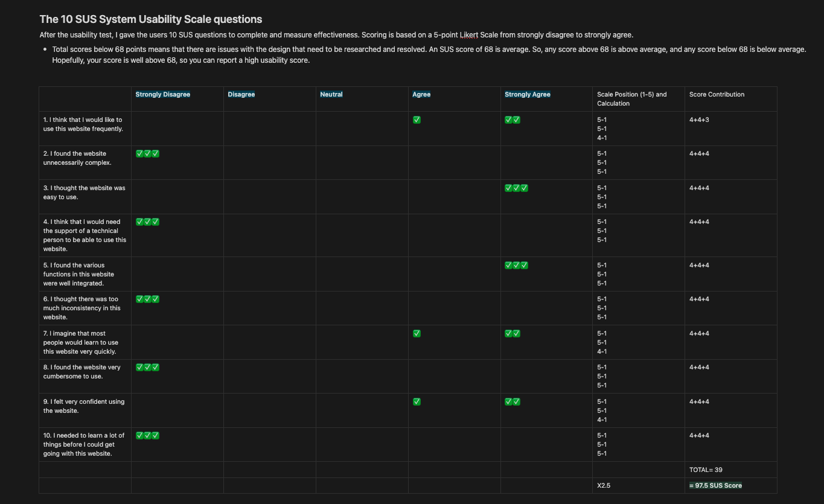Viewport: 824px width, 504px height.
Task: Click the "Disagree" column header
Action: (241, 95)
